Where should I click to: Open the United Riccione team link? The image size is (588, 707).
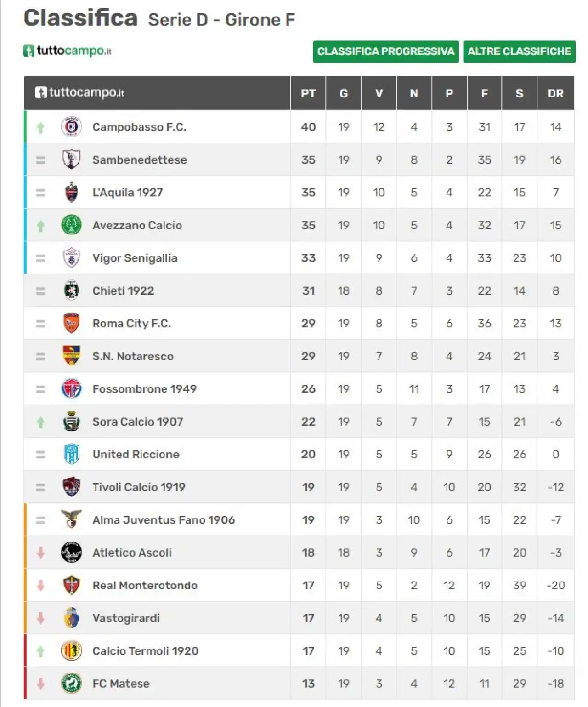136,454
